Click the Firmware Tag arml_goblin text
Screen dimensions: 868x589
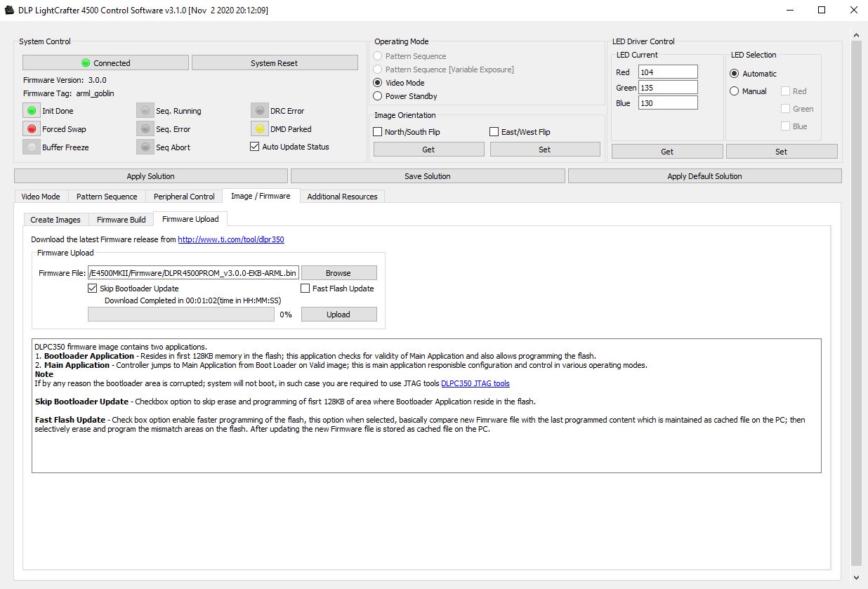pos(69,93)
